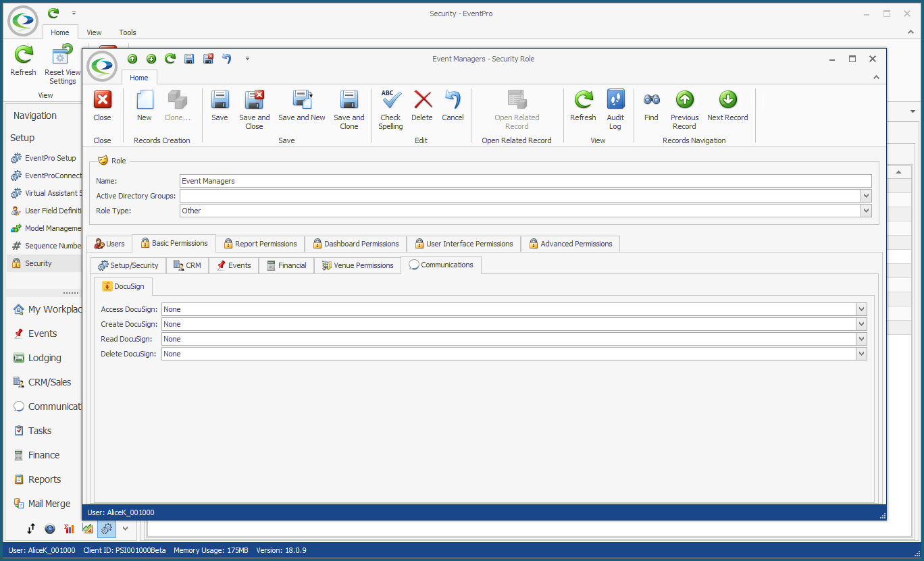Screen dimensions: 924x561
Task: Collapse the role window ribbon chevron
Action: pos(876,78)
